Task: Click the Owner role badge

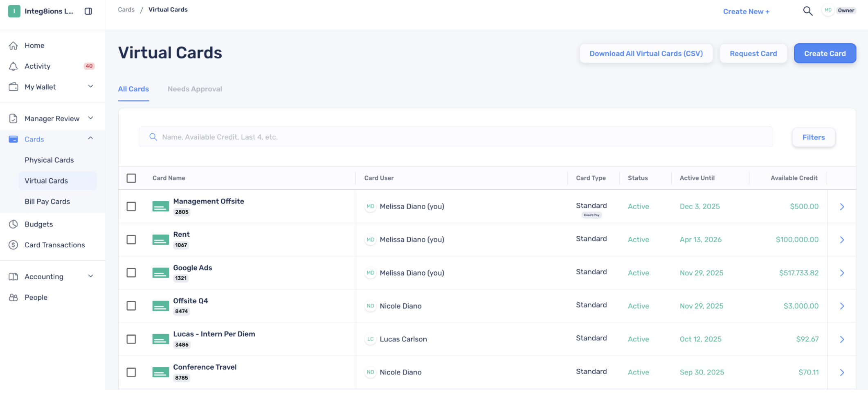Action: [x=846, y=11]
